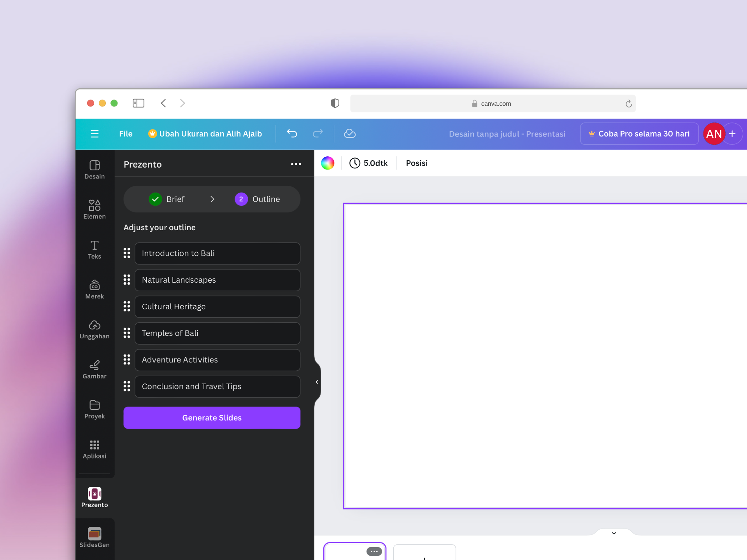Open the Teks tool in sidebar
Viewport: 747px width, 560px height.
(95, 249)
